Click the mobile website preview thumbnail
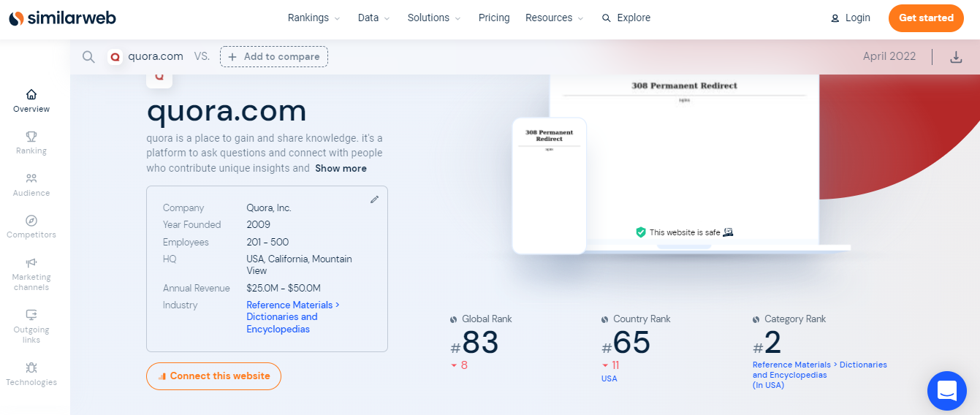The width and height of the screenshot is (980, 415). 550,186
